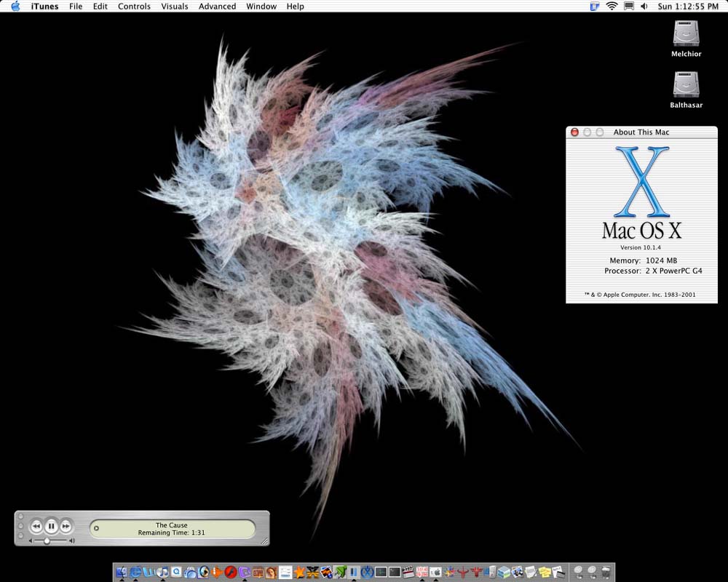The image size is (728, 582).
Task: Close the About This Mac window
Action: click(574, 132)
